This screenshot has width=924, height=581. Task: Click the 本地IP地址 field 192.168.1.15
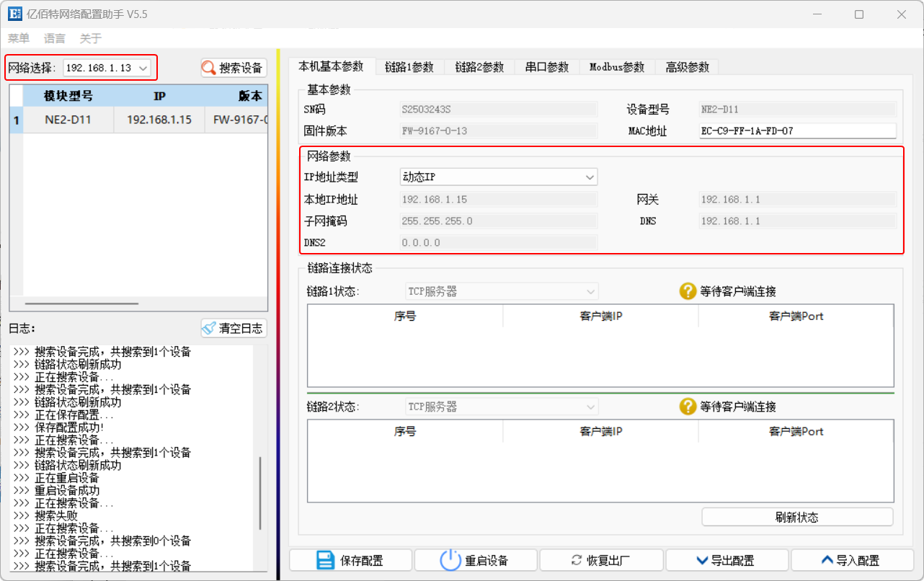499,200
